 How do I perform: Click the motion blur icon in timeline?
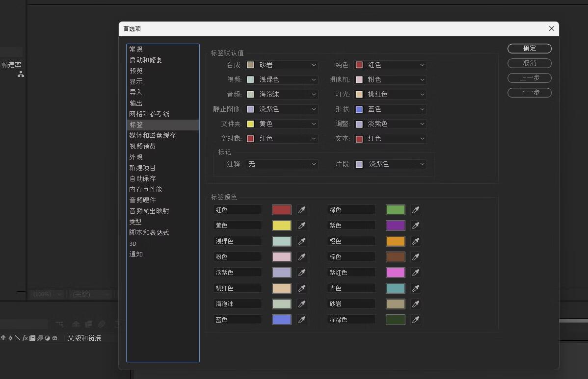40,338
